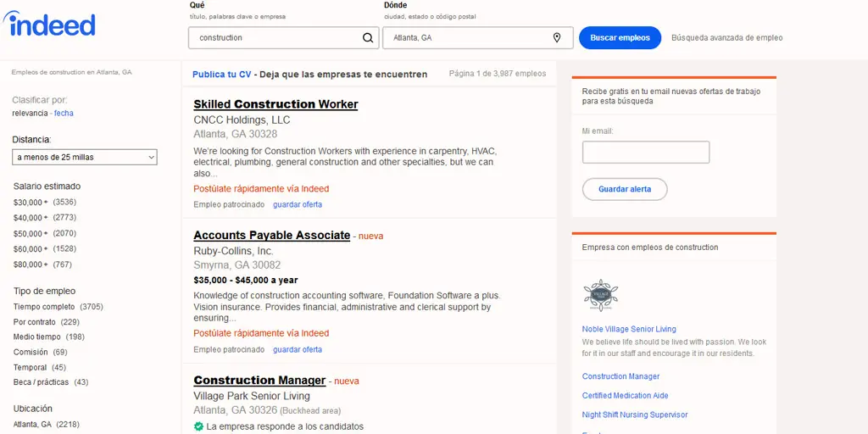
Task: Sort results by fecha
Action: pos(64,113)
